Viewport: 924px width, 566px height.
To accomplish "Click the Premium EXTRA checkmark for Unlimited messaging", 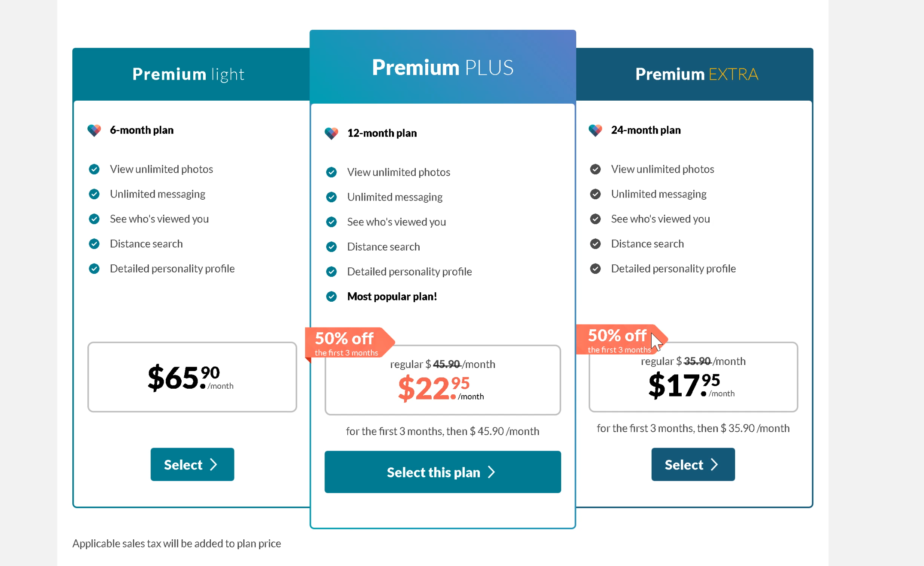I will point(595,194).
